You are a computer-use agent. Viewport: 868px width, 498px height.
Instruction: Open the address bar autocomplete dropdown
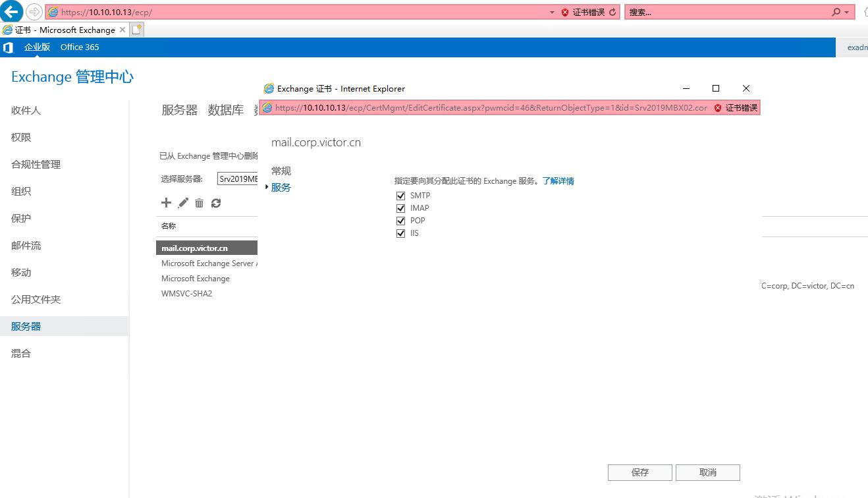tap(552, 11)
